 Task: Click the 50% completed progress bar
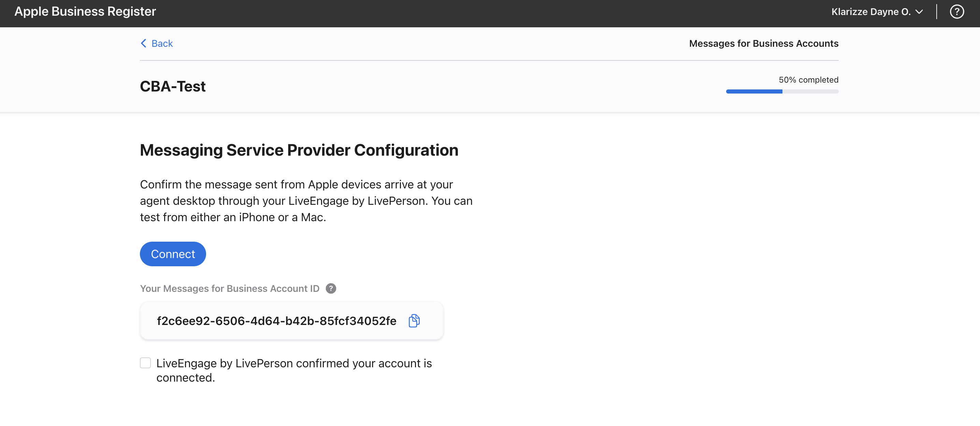coord(782,91)
